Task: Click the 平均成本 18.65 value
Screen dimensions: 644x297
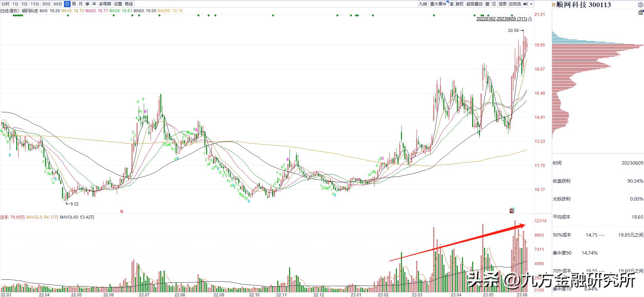Action: click(637, 217)
